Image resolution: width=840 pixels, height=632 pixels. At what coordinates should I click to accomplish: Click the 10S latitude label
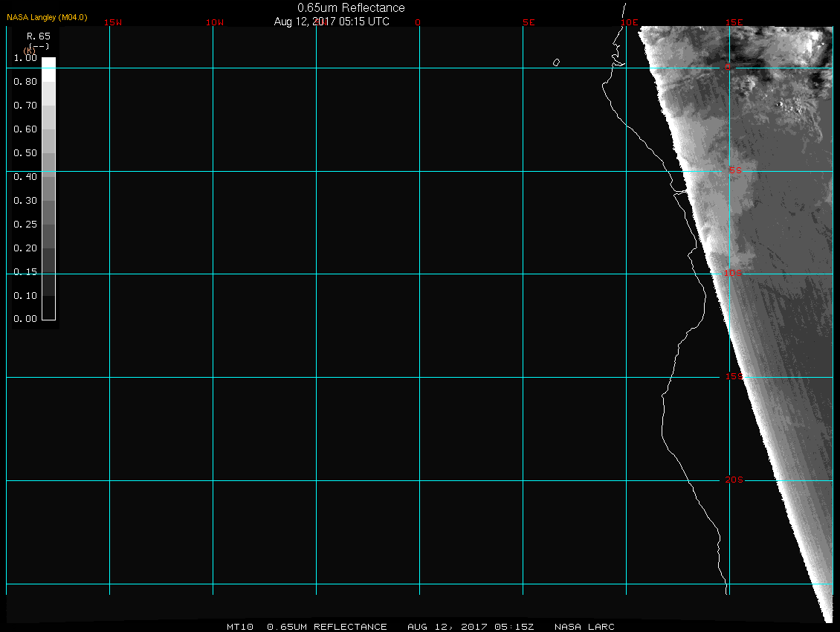[x=734, y=274]
